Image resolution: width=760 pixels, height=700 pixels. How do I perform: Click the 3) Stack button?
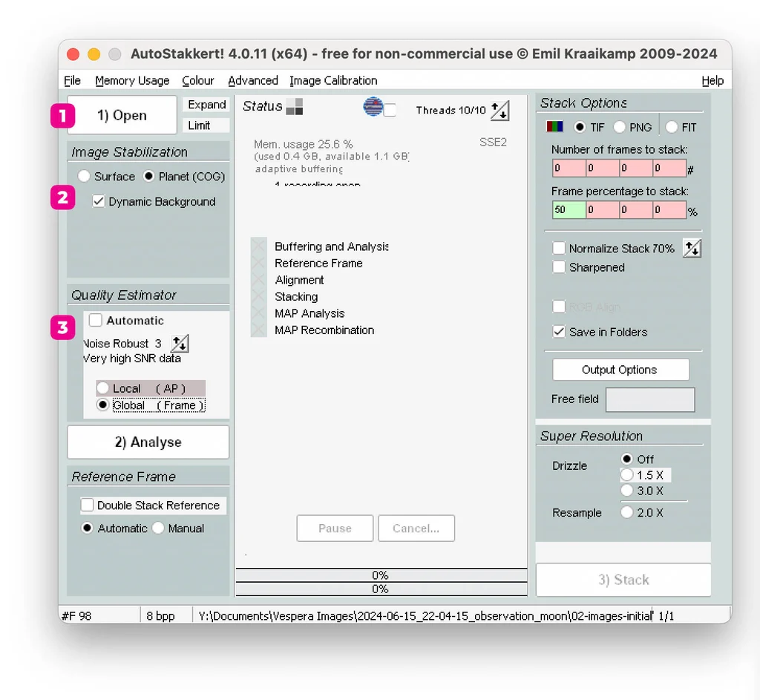pyautogui.click(x=623, y=580)
